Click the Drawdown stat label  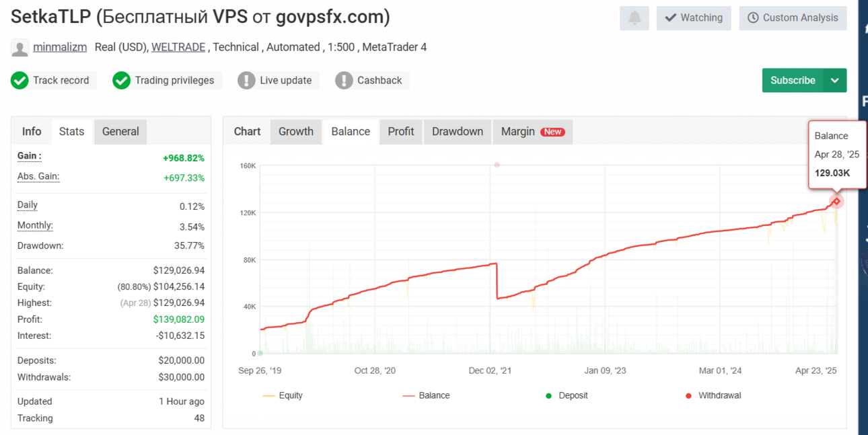click(40, 246)
